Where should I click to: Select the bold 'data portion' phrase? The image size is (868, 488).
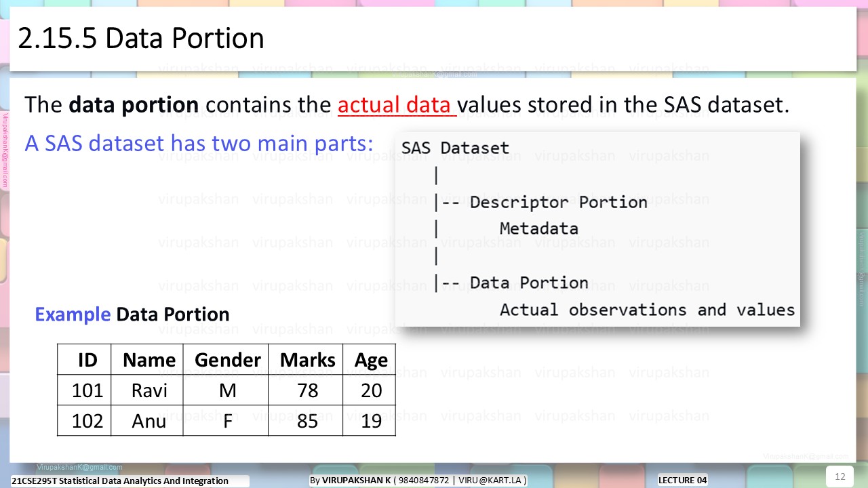(134, 105)
